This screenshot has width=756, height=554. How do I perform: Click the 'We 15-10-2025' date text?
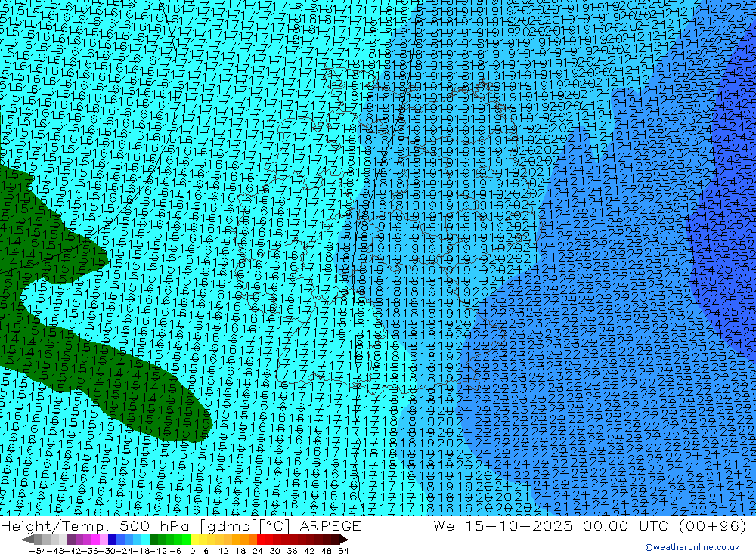tap(503, 525)
